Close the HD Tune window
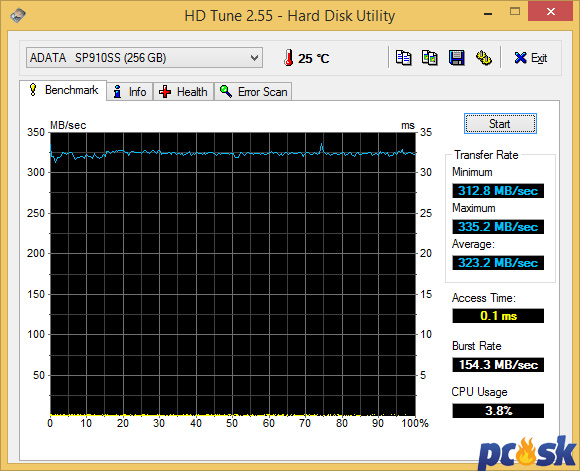580x471 pixels. tap(551, 12)
